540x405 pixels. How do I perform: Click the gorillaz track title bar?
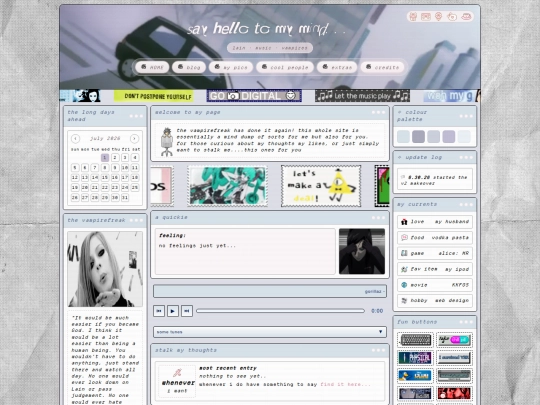click(270, 291)
